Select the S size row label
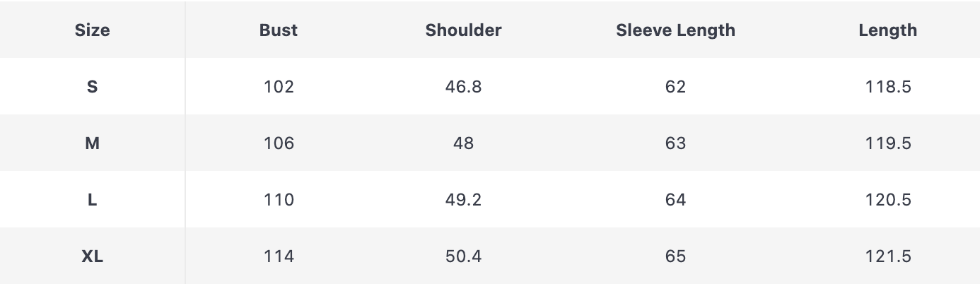 92,87
